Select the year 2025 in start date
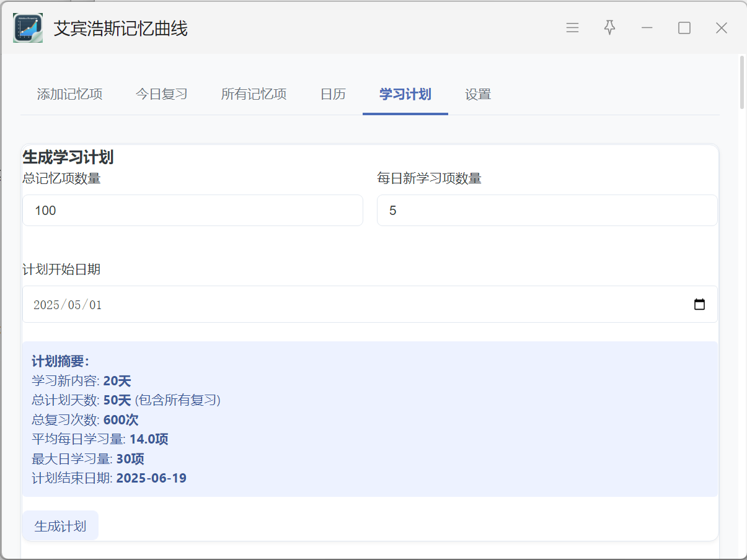This screenshot has width=747, height=560. [x=46, y=305]
